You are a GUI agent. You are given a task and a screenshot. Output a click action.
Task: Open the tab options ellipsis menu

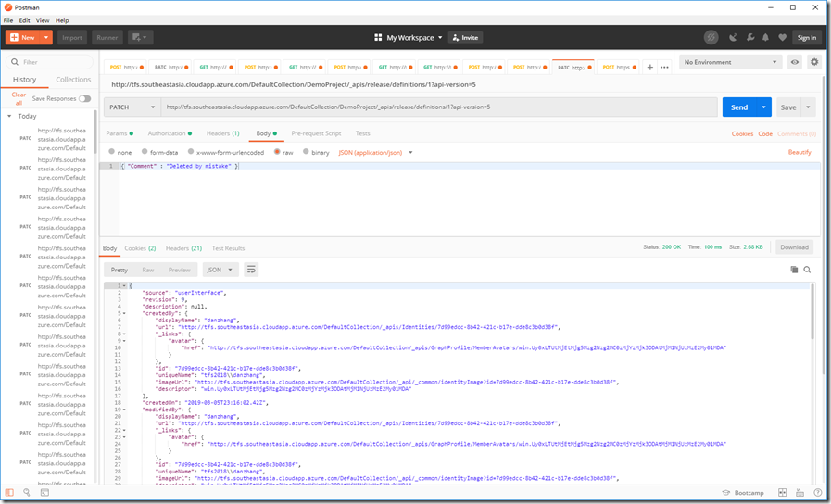pos(664,68)
